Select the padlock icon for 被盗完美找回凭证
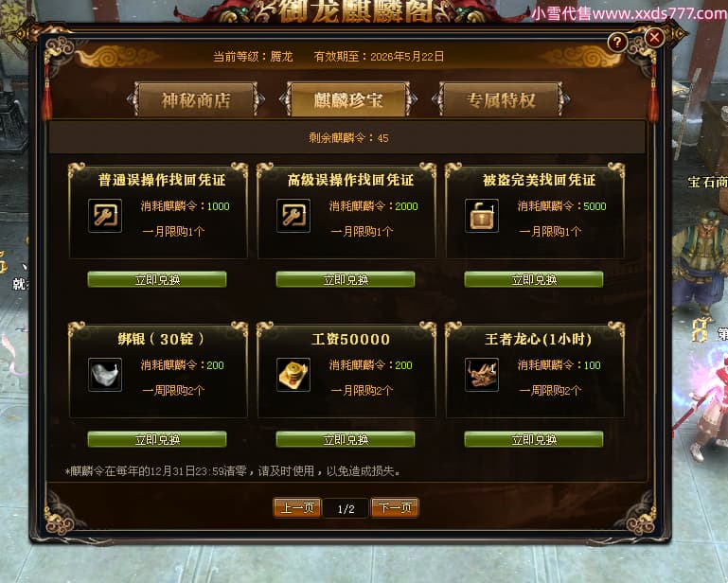 click(482, 216)
